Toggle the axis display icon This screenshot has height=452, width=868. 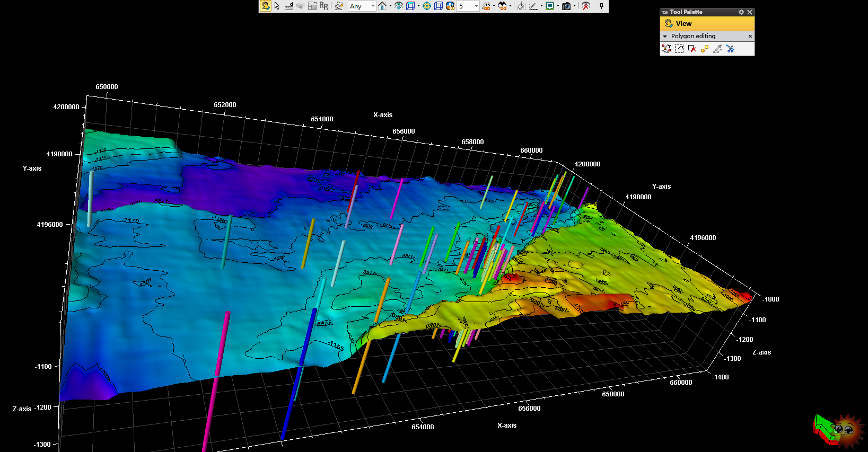point(533,6)
